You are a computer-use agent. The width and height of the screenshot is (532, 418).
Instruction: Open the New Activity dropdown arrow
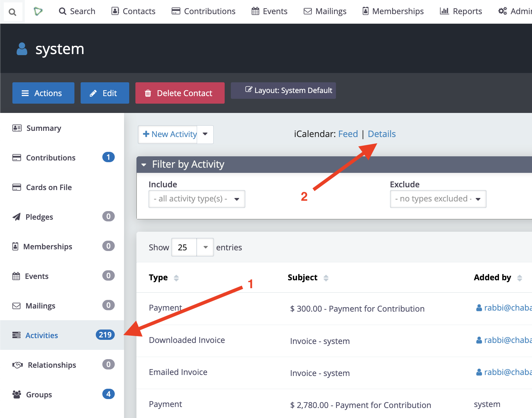pyautogui.click(x=205, y=134)
